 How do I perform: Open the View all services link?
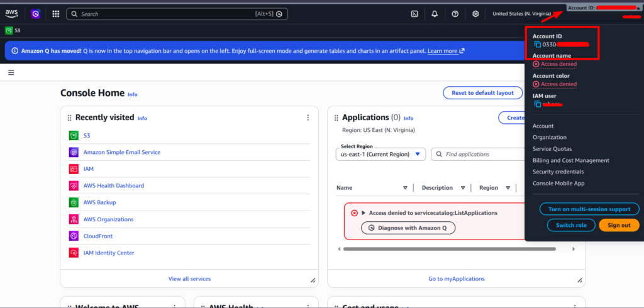[189, 278]
